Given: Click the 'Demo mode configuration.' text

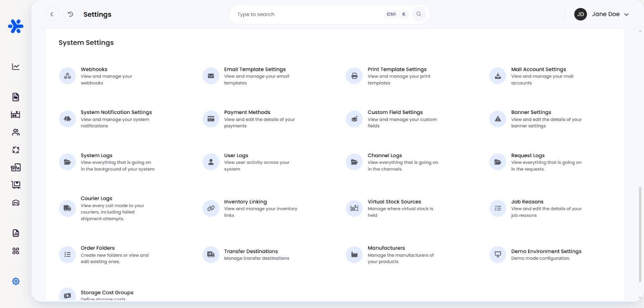Looking at the screenshot, I should point(540,258).
